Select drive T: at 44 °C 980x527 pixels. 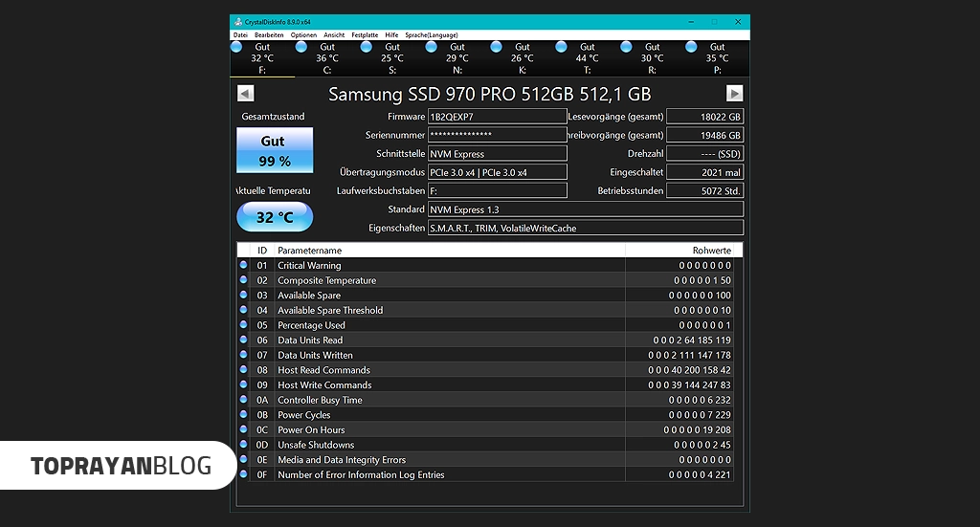pos(588,58)
